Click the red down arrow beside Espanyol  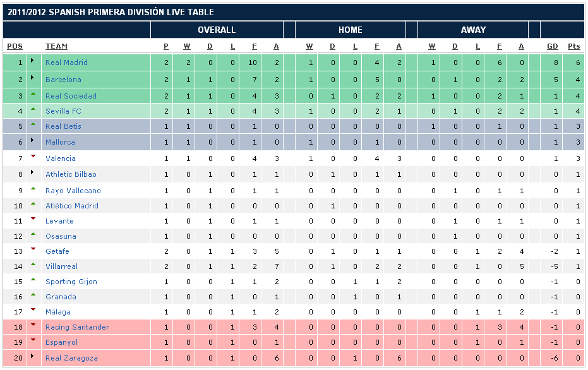[x=33, y=340]
